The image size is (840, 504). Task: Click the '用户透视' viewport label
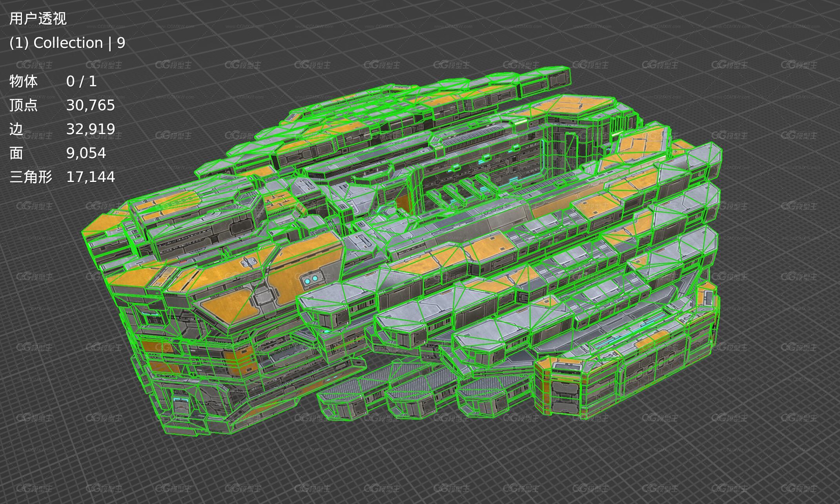click(x=38, y=18)
